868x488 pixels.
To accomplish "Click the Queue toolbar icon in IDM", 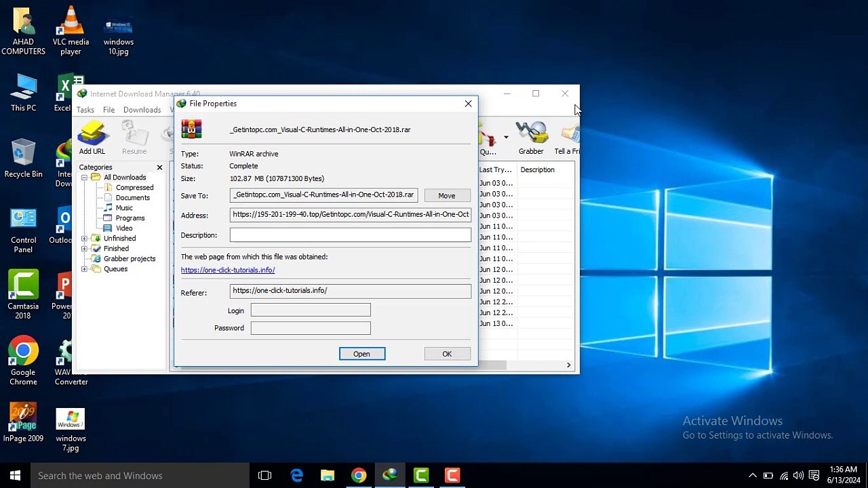I will pyautogui.click(x=488, y=138).
